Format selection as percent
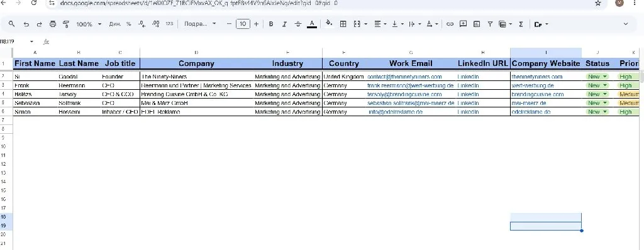 pyautogui.click(x=128, y=24)
